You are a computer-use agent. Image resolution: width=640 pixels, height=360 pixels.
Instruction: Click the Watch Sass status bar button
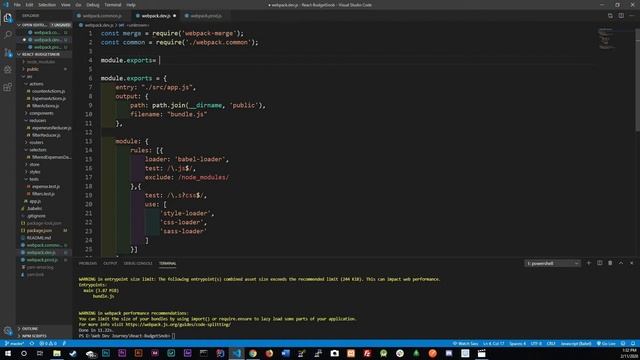coord(465,344)
